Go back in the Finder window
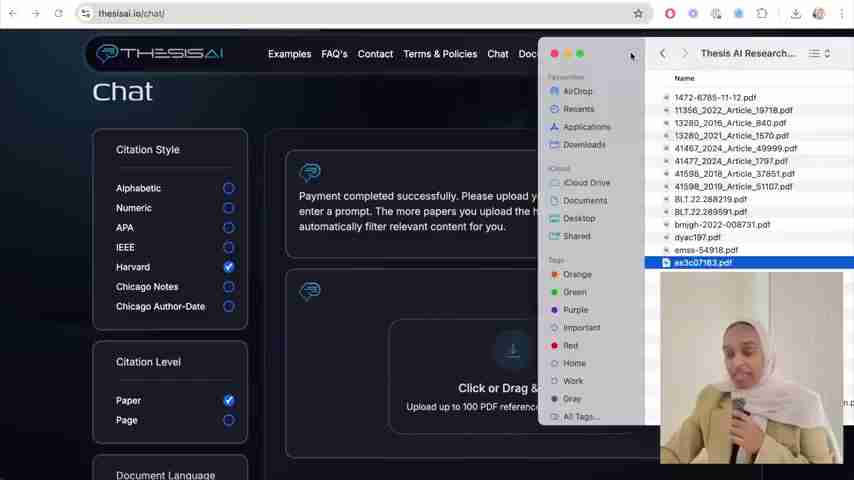 click(663, 53)
